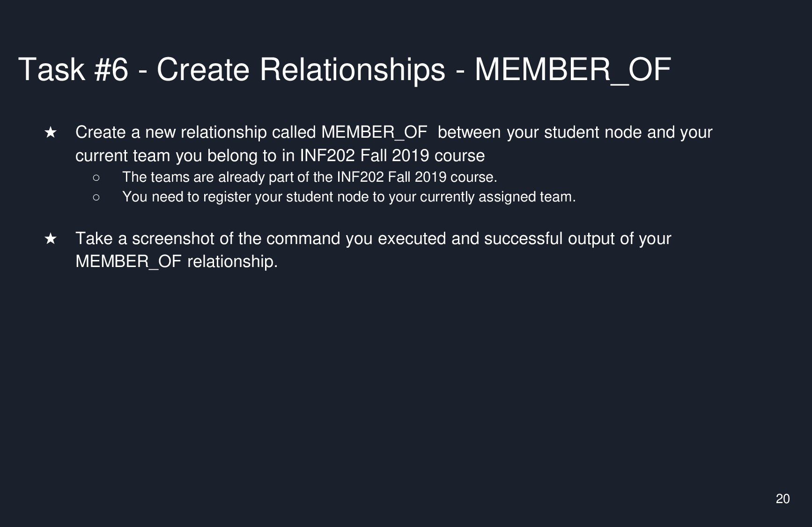
Task: Click "MEMBER_OF" in the slide title
Action: point(573,69)
